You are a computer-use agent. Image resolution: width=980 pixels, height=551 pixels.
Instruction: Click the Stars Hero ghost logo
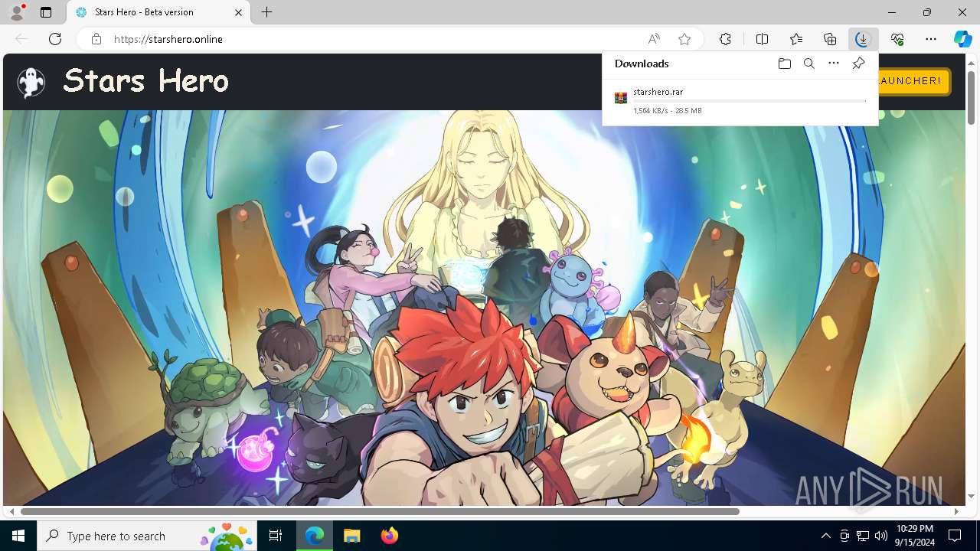tap(31, 82)
